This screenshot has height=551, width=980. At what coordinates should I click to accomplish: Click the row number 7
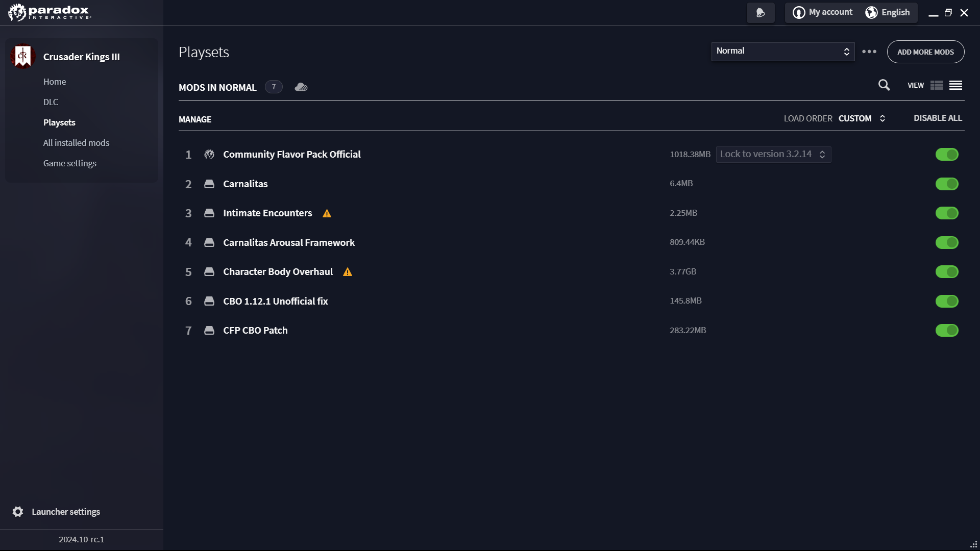[188, 331]
